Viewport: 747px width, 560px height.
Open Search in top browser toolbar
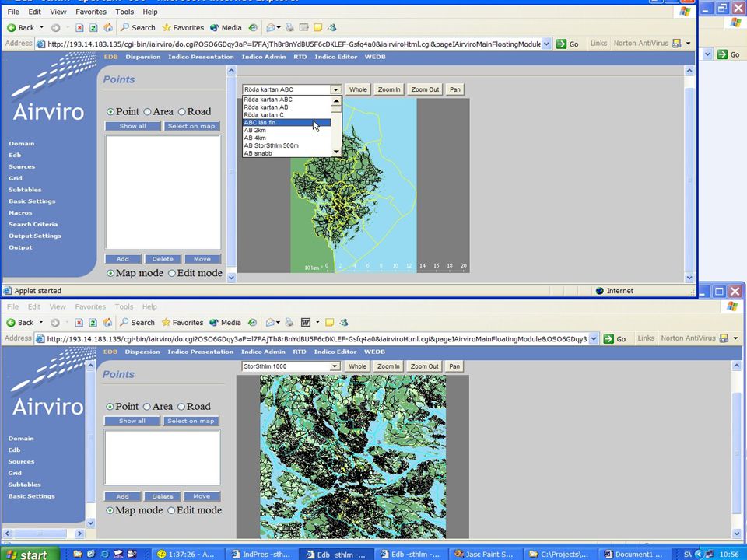(138, 28)
